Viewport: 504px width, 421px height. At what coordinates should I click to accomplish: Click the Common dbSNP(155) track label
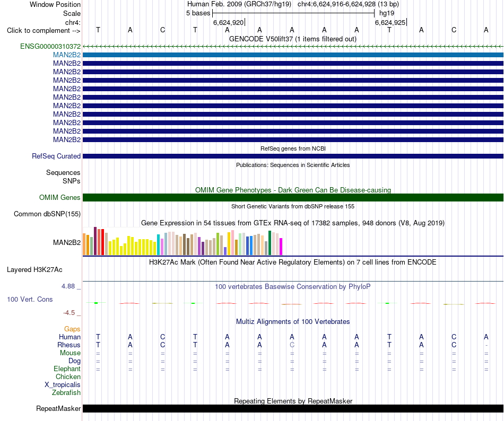coord(47,214)
